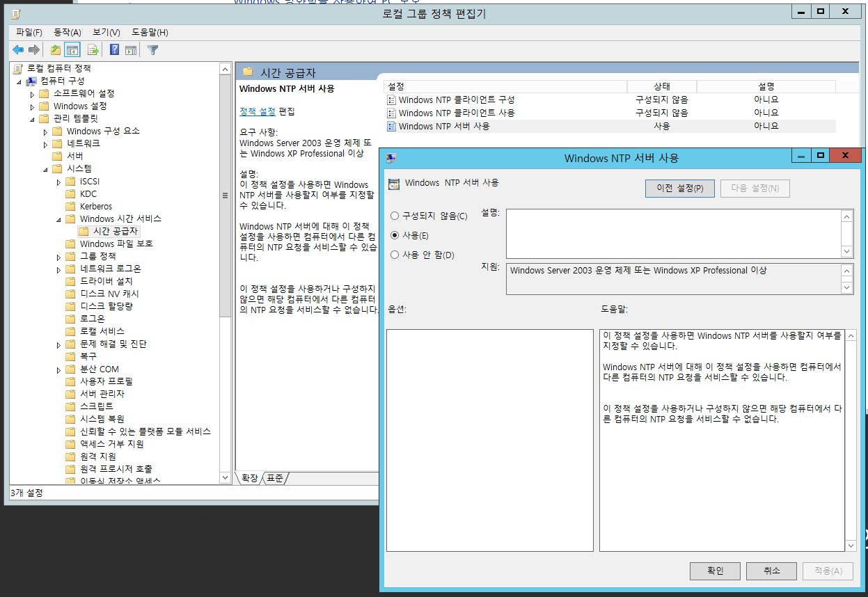868x597 pixels.
Task: Select the Windows NTP 클라이언트 구성 row
Action: [x=609, y=100]
